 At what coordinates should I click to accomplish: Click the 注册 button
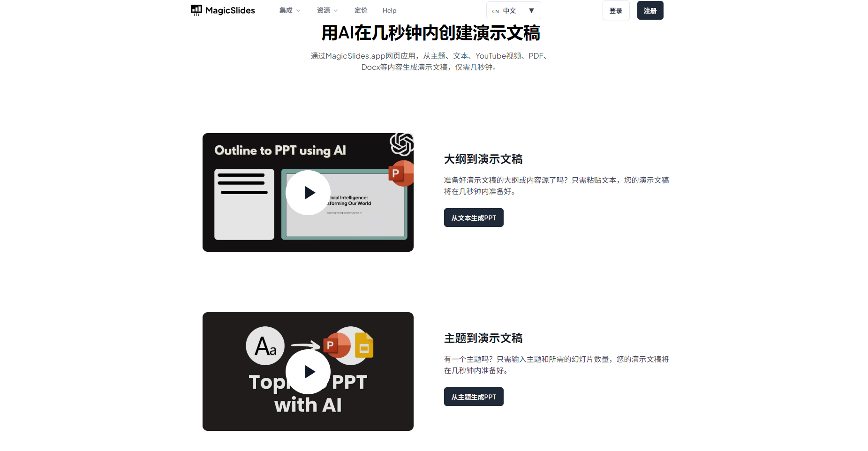pos(650,10)
